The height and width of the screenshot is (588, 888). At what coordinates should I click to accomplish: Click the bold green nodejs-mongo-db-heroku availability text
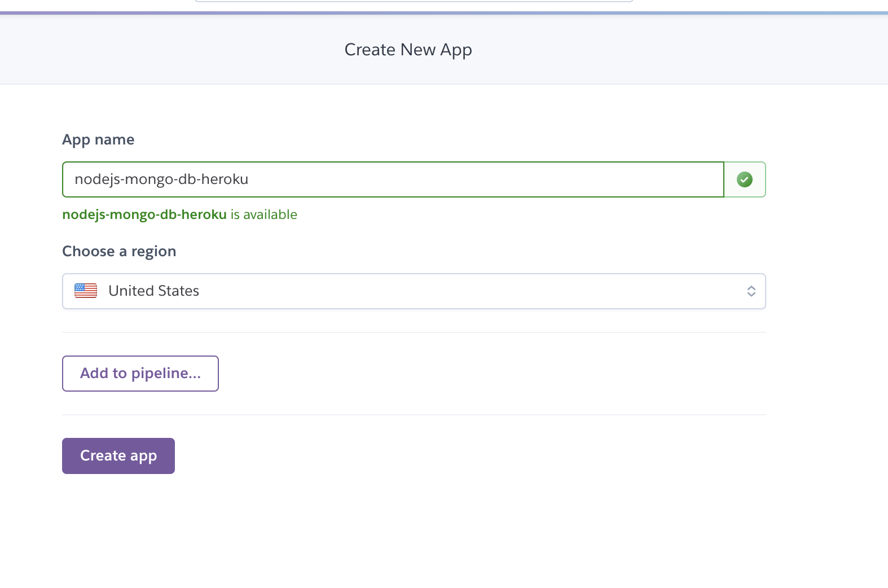144,214
